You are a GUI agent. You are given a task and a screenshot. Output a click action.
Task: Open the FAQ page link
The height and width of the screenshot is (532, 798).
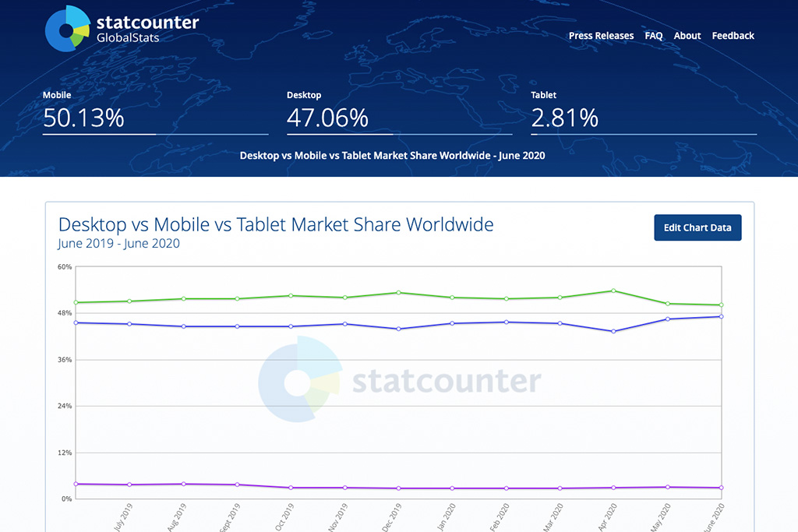654,36
